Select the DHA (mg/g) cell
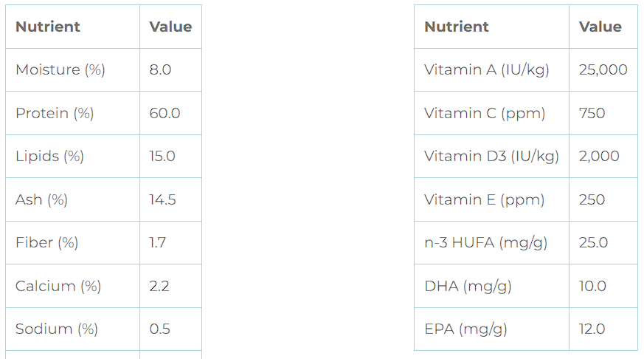644x359 pixels. [x=468, y=286]
